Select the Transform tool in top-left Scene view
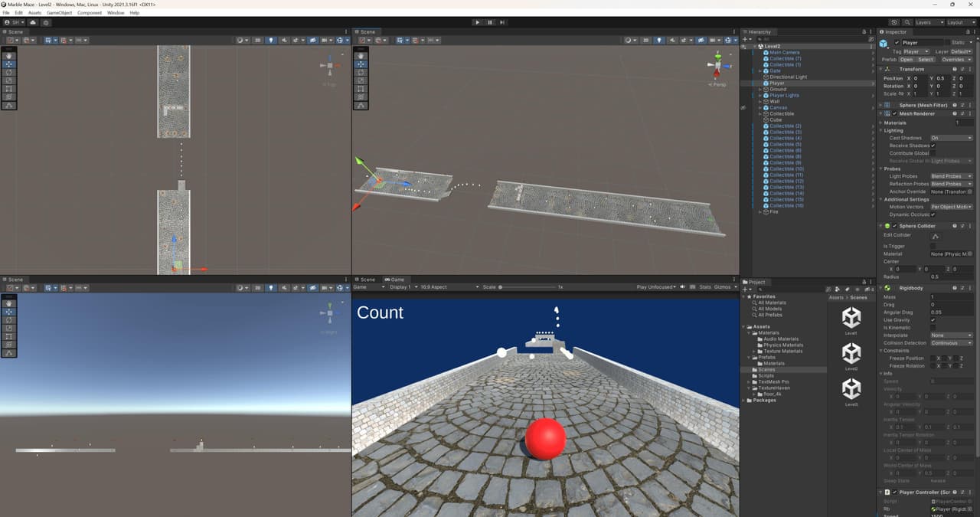This screenshot has width=980, height=517. [9, 97]
